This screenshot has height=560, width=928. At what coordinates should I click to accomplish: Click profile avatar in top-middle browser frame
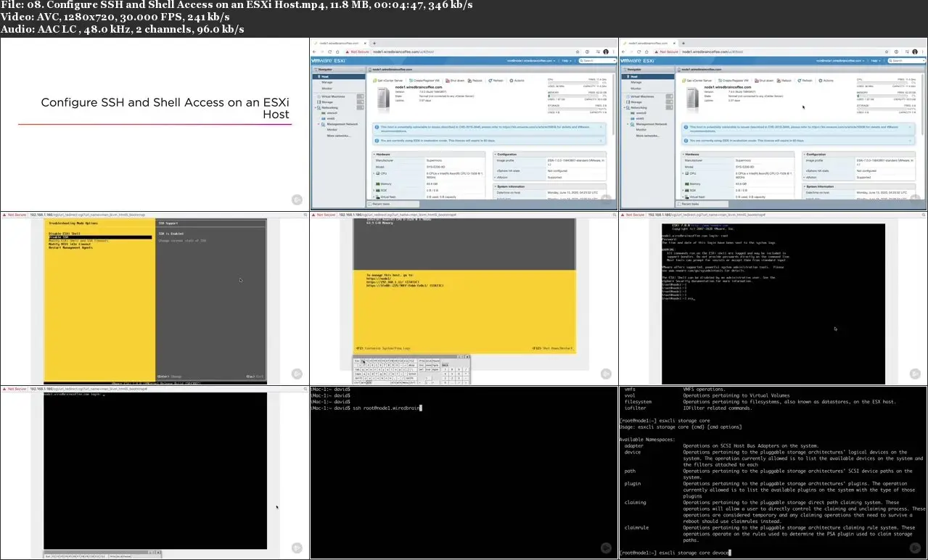606,52
